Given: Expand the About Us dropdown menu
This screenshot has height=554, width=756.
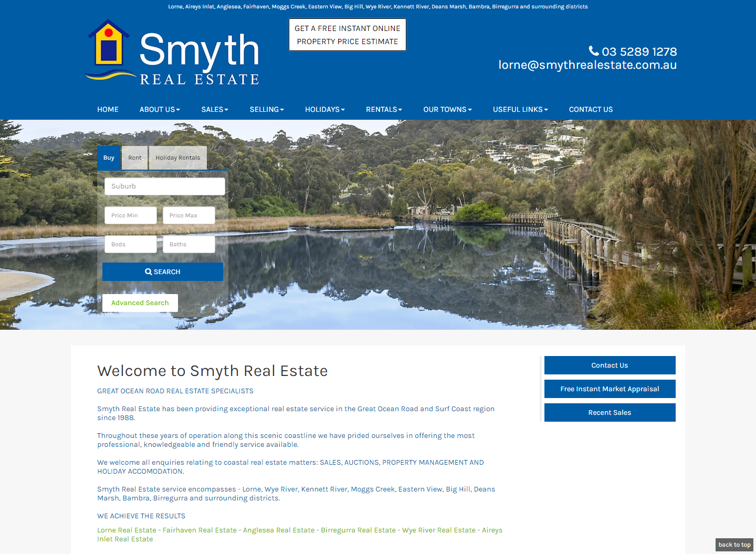Looking at the screenshot, I should pos(160,109).
